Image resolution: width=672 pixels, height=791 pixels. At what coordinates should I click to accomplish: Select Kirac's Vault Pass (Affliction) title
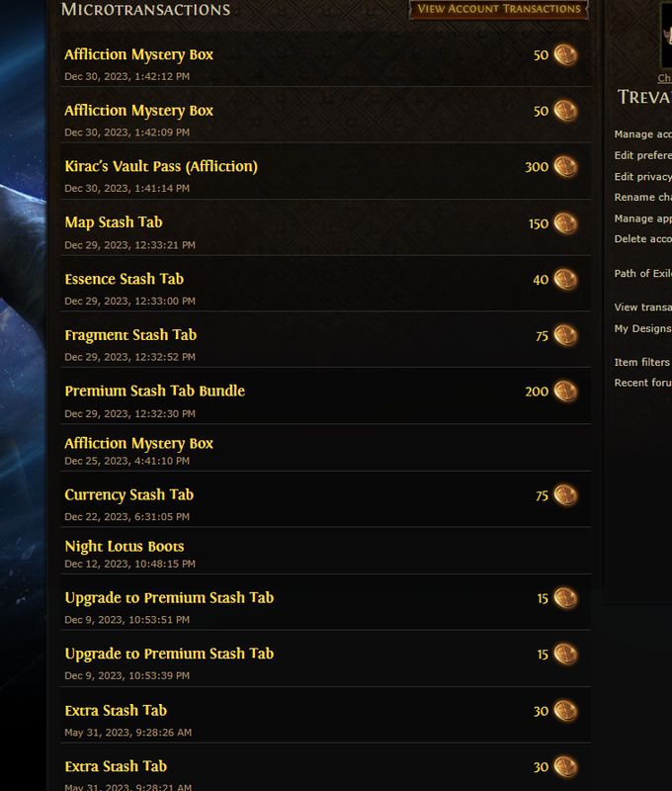(x=161, y=166)
